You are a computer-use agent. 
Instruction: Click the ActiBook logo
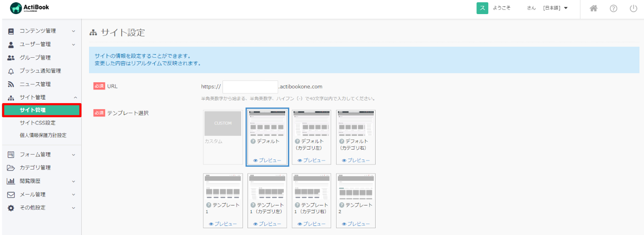coord(29,8)
